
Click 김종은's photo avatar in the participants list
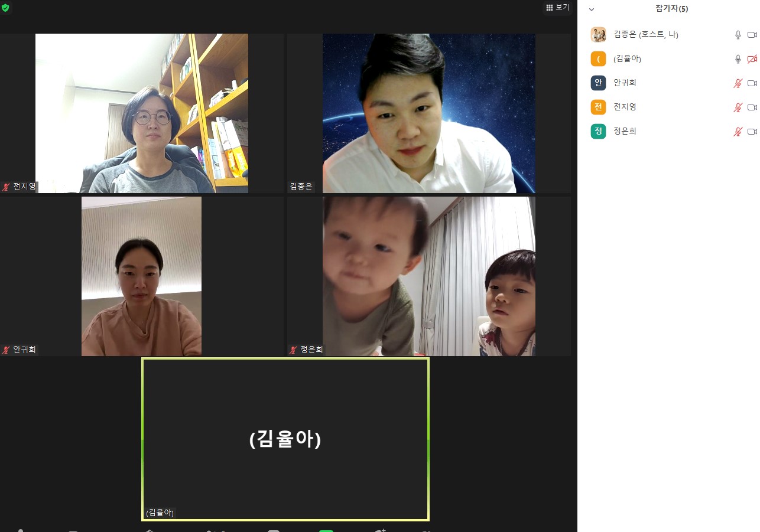pos(598,35)
